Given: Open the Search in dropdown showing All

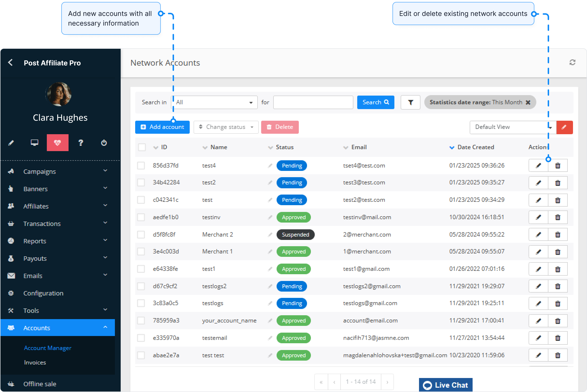Looking at the screenshot, I should point(214,102).
